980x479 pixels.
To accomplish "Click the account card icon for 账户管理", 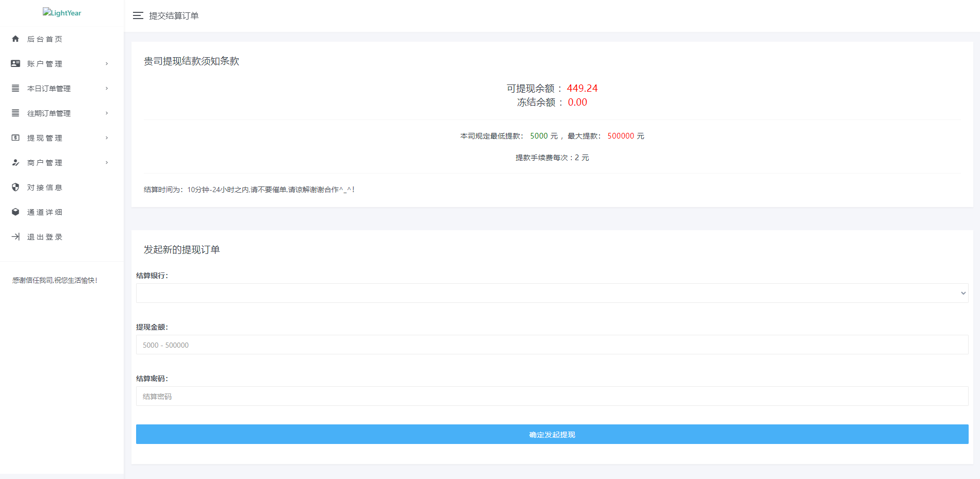I will 15,63.
